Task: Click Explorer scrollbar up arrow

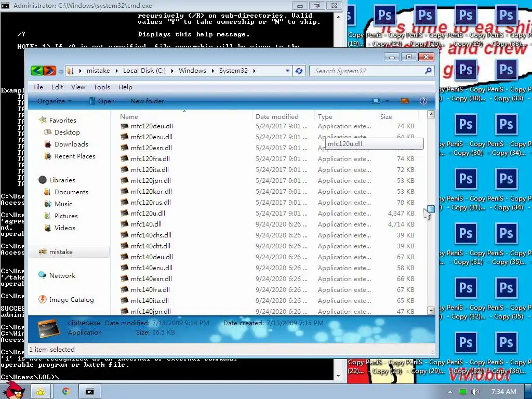Action: [431, 114]
